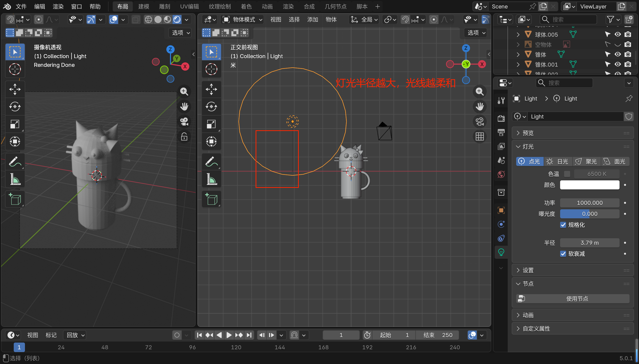
Task: Click the 半径 3.79 m value field
Action: pos(590,243)
